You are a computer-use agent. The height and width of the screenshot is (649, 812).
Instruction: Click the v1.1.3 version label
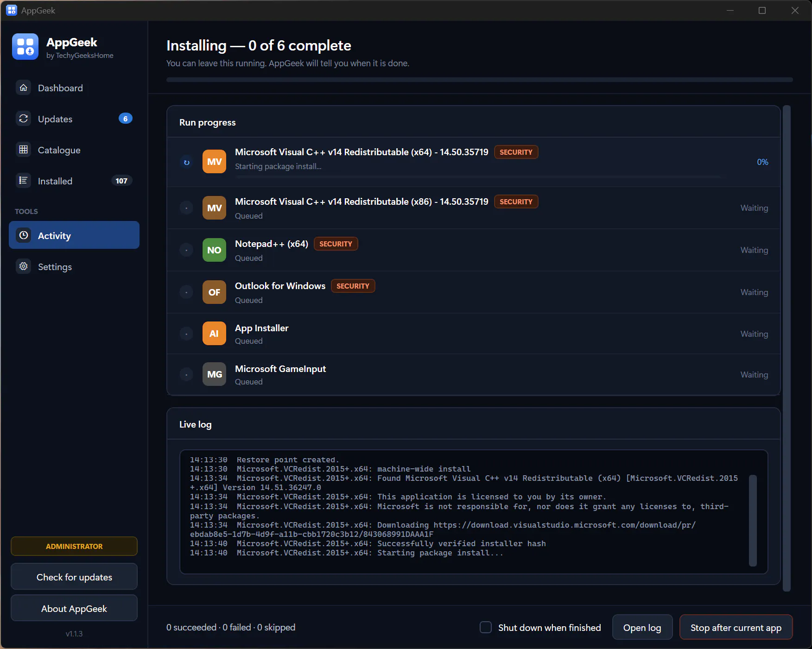pos(74,634)
